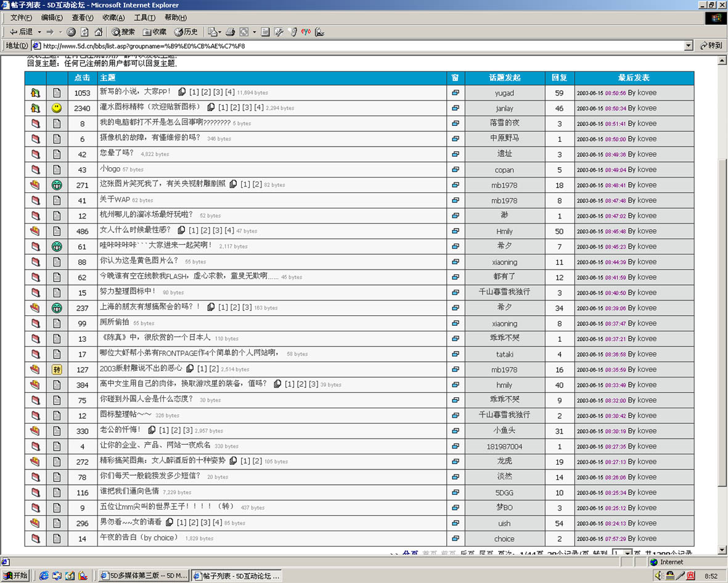Click new-window icon for '厕所偷拍' thread
This screenshot has width=728, height=583.
point(456,323)
